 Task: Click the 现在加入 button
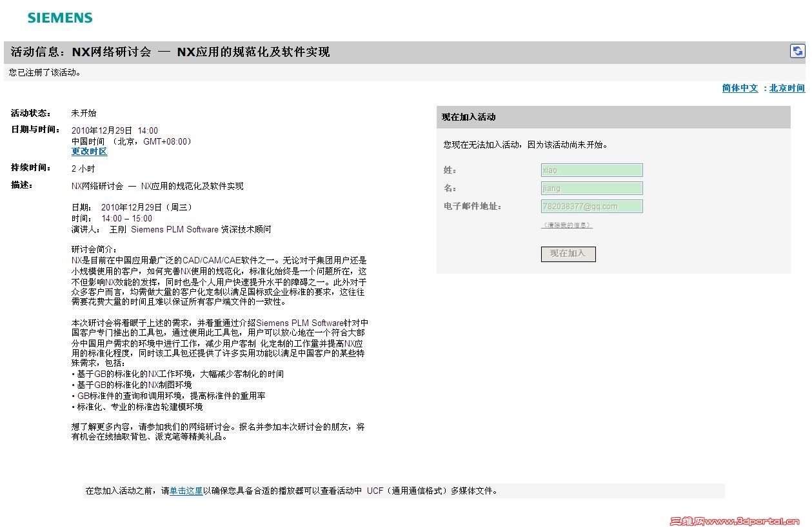[x=568, y=254]
